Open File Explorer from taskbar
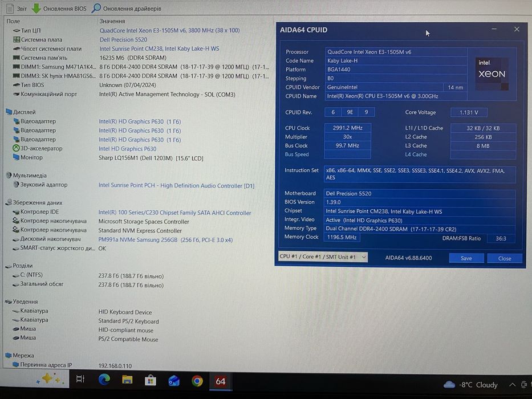 pos(127,380)
